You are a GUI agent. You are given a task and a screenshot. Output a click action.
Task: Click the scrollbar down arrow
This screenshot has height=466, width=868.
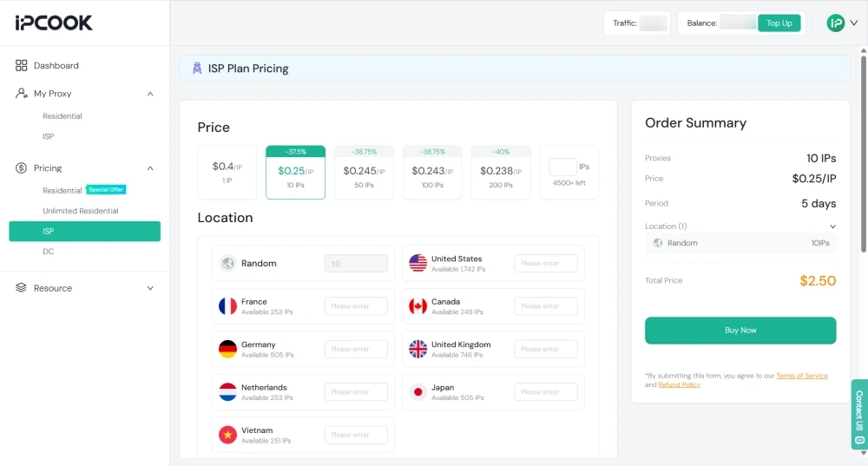[x=864, y=453]
